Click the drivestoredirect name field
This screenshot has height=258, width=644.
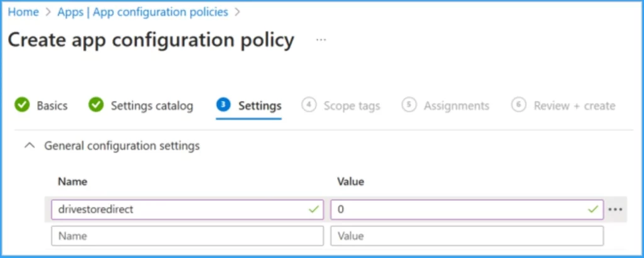[187, 210]
